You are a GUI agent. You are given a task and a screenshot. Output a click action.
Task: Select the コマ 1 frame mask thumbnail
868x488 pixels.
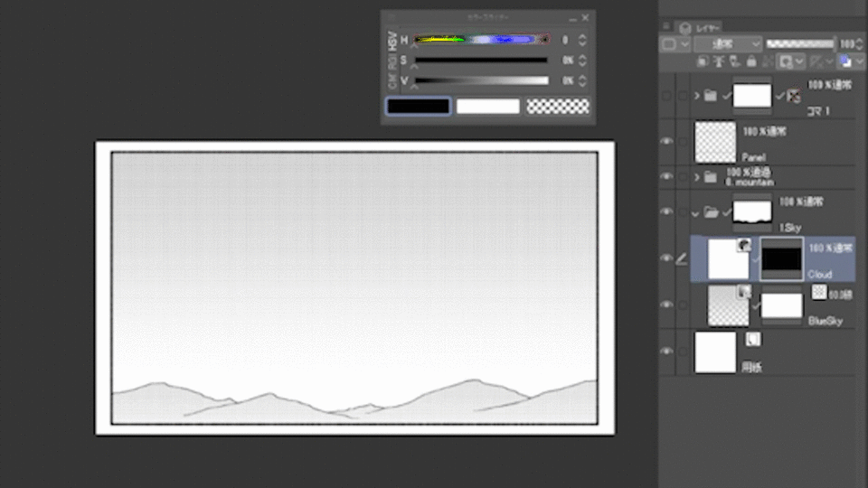(x=751, y=96)
